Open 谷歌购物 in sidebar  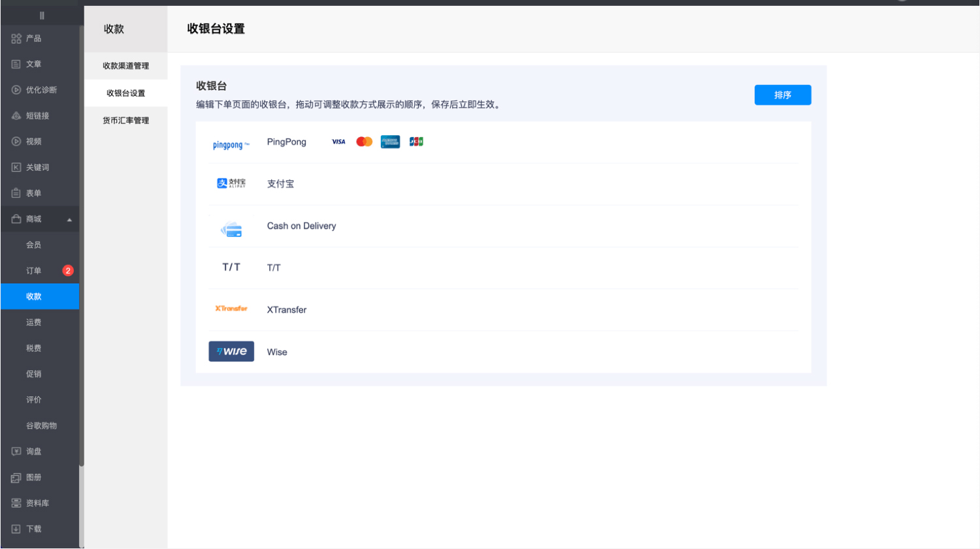click(41, 426)
